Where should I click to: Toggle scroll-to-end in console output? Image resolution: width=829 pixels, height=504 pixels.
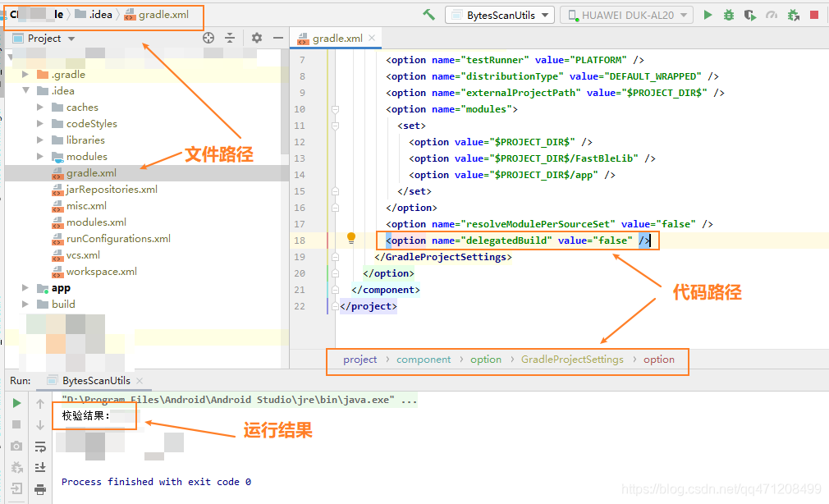point(40,467)
